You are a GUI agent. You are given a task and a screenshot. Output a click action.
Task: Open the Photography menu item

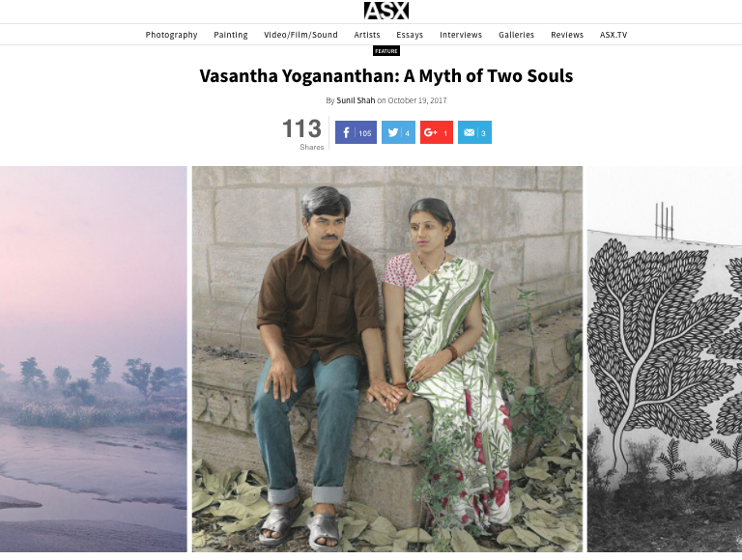(x=171, y=35)
